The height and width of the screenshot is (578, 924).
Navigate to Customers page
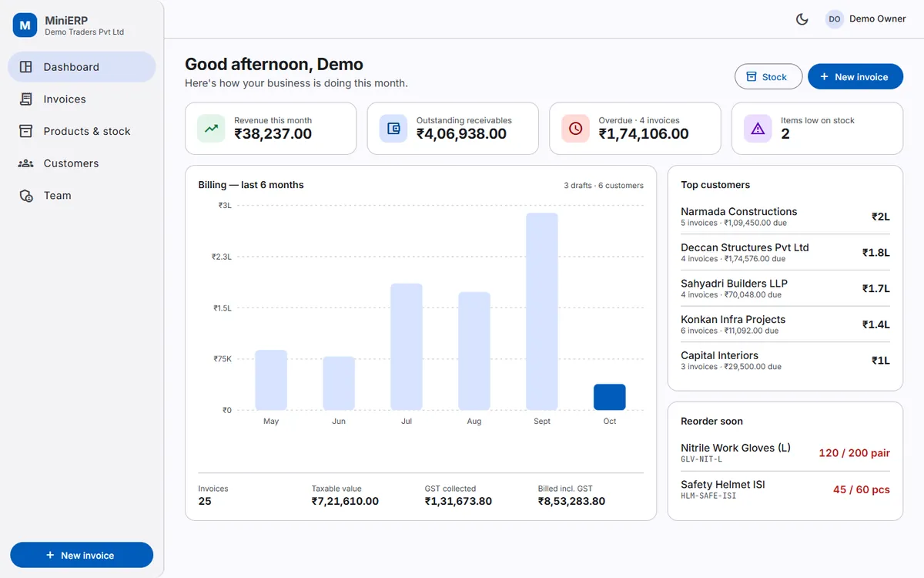pyautogui.click(x=82, y=163)
